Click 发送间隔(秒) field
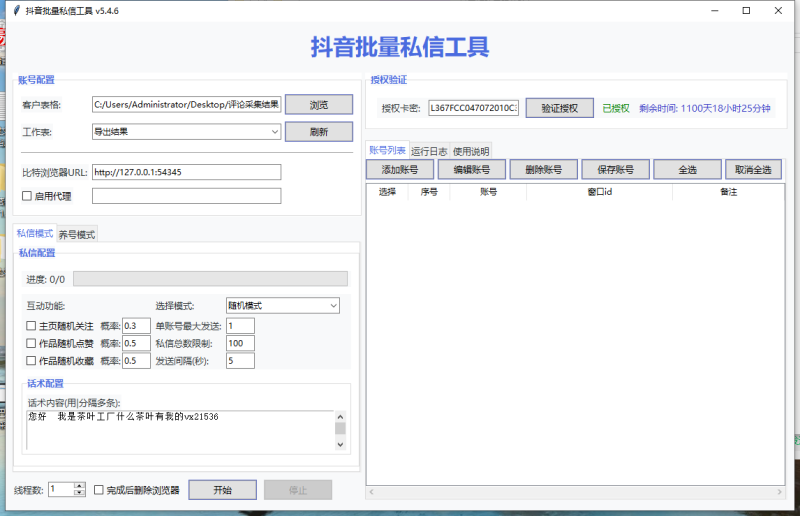This screenshot has height=516, width=800. (x=240, y=360)
